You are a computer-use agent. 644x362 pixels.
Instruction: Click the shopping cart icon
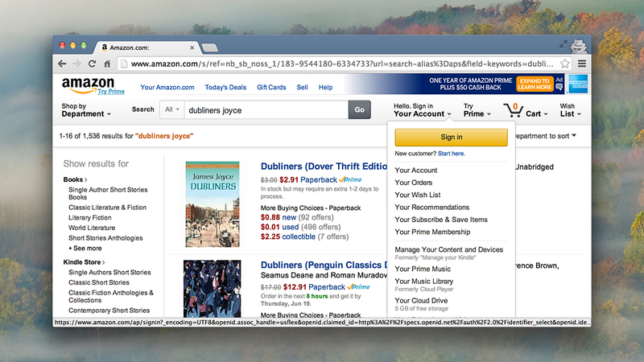click(513, 110)
